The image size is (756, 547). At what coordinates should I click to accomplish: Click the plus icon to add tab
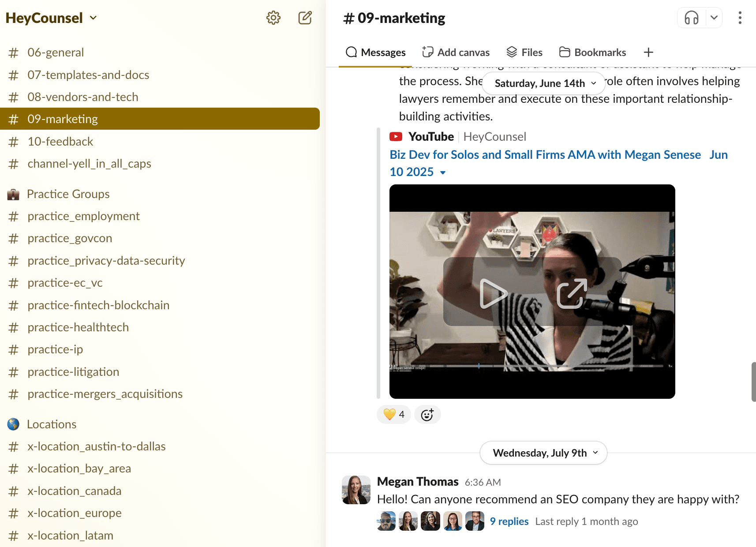pyautogui.click(x=648, y=52)
